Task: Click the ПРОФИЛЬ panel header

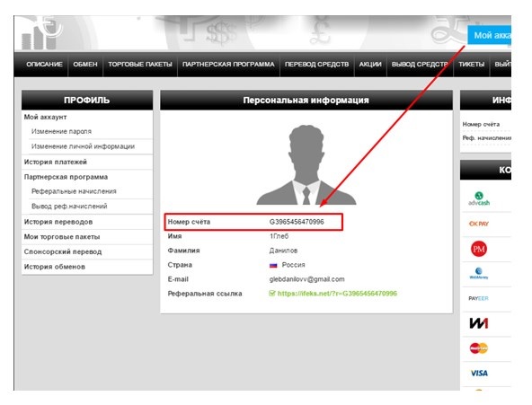Action: (87, 100)
